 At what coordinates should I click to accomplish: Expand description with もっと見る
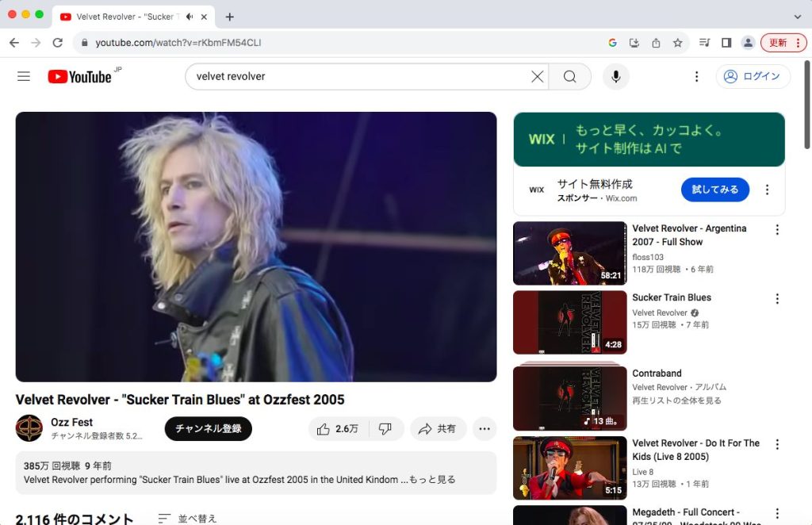tap(432, 480)
